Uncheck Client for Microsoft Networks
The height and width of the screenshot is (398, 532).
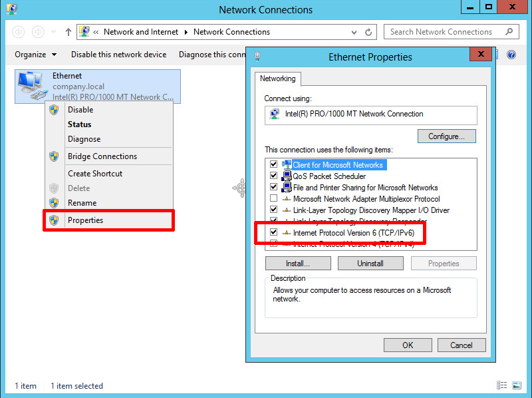pyautogui.click(x=273, y=164)
